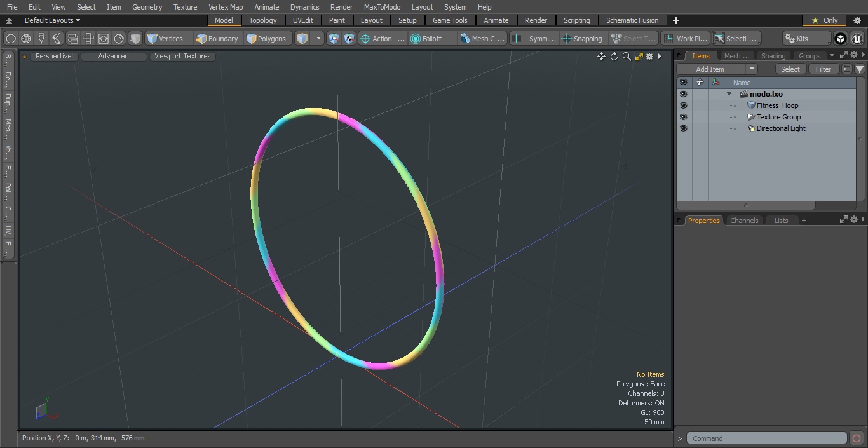Click the pink and blue cube icon
Viewport: 868px width, 448px height.
click(334, 39)
